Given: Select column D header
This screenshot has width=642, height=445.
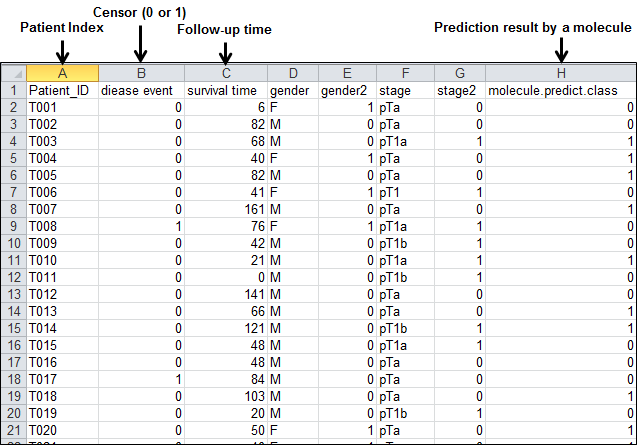Looking at the screenshot, I should 293,73.
